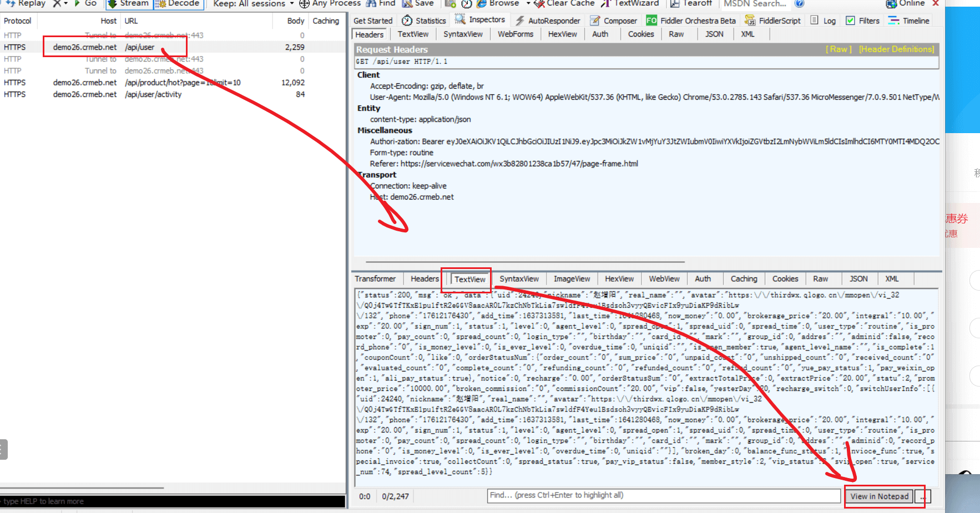Click the [Header Definitions] link
The image size is (980, 513).
tap(897, 49)
